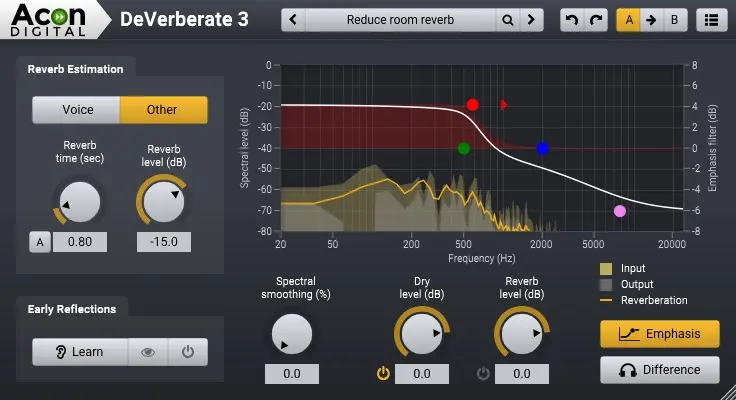This screenshot has height=400, width=736.
Task: Select the pink emphasis filter handle
Action: coord(620,211)
